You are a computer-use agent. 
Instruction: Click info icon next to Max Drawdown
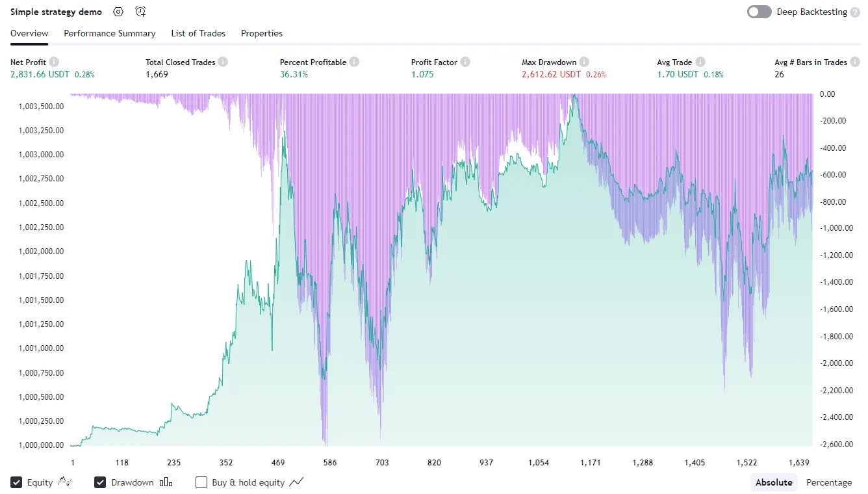pos(584,62)
